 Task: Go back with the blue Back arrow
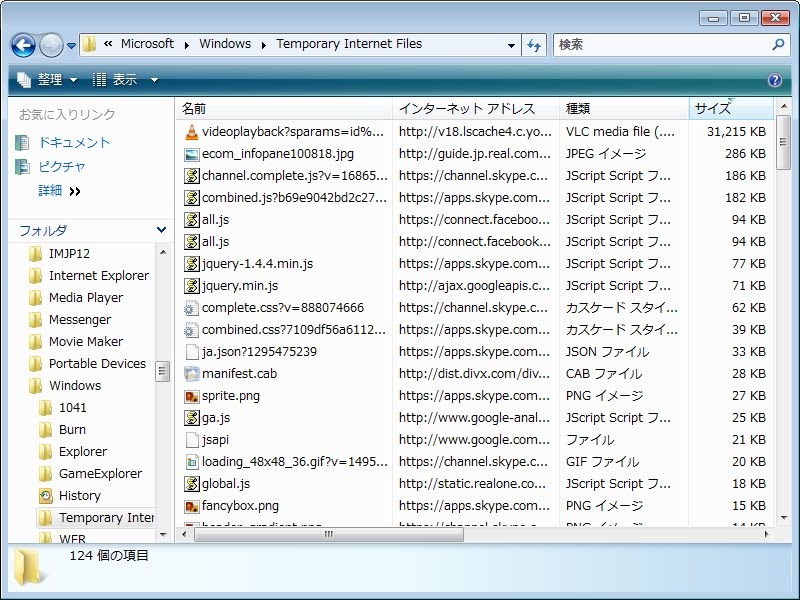pos(23,45)
